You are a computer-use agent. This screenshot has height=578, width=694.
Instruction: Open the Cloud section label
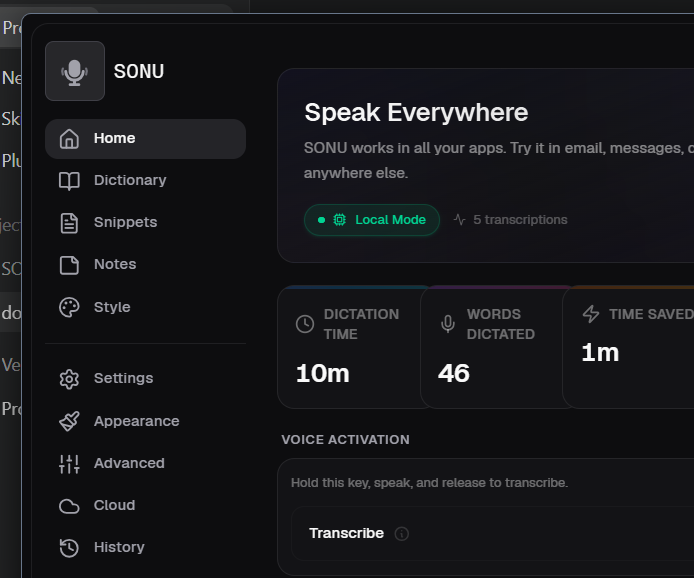click(115, 505)
